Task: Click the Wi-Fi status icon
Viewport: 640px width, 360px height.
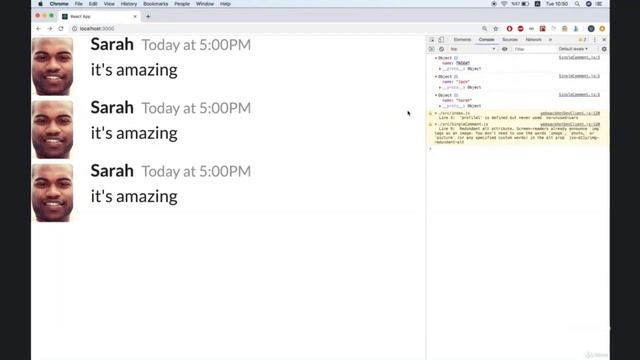Action: point(504,4)
